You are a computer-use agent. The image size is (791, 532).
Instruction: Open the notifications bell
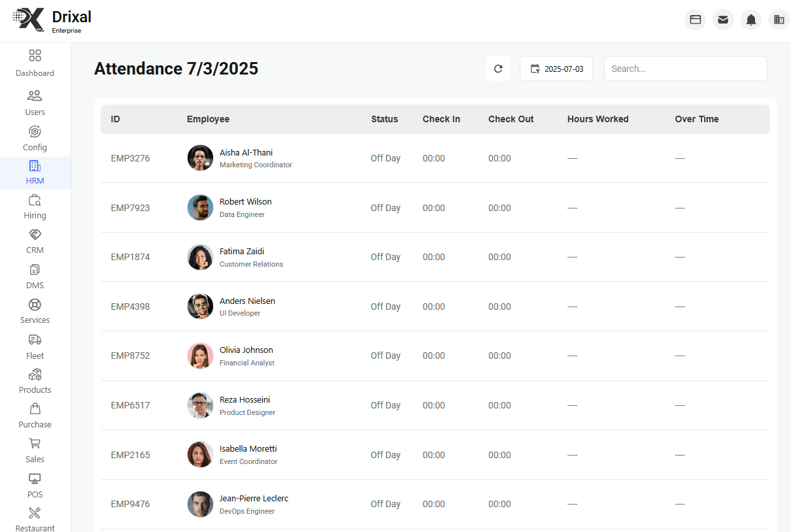750,19
